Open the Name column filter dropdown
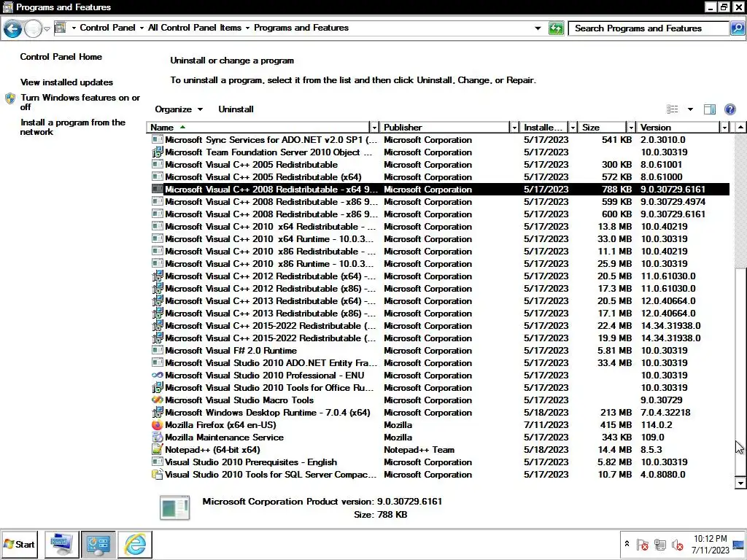Image resolution: width=747 pixels, height=560 pixels. (x=374, y=127)
